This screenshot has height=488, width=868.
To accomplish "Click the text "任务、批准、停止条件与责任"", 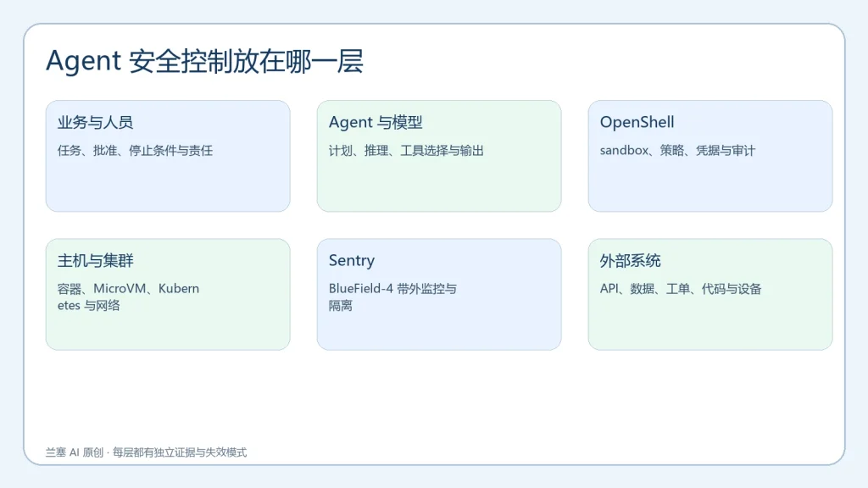I will point(135,151).
